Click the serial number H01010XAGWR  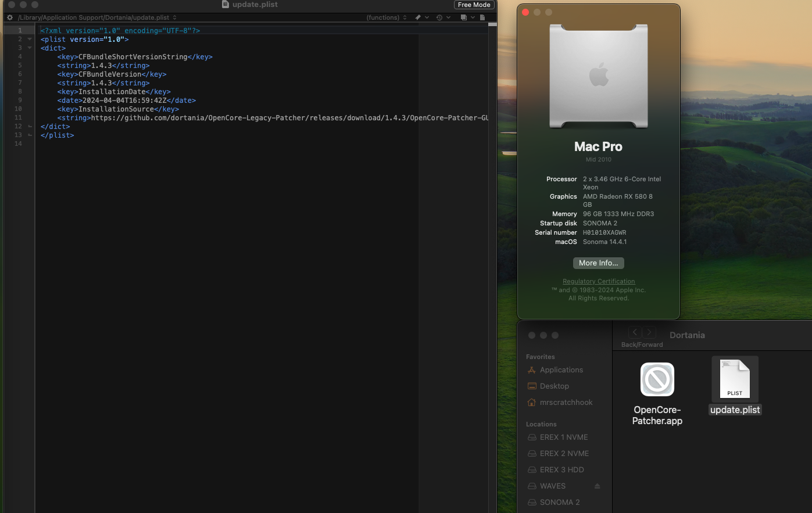pos(604,232)
